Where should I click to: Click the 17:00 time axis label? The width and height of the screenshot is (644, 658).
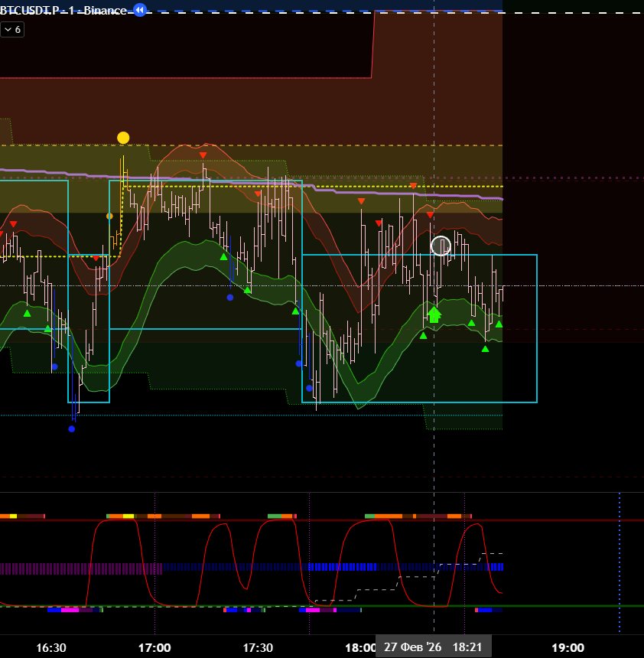click(x=154, y=647)
